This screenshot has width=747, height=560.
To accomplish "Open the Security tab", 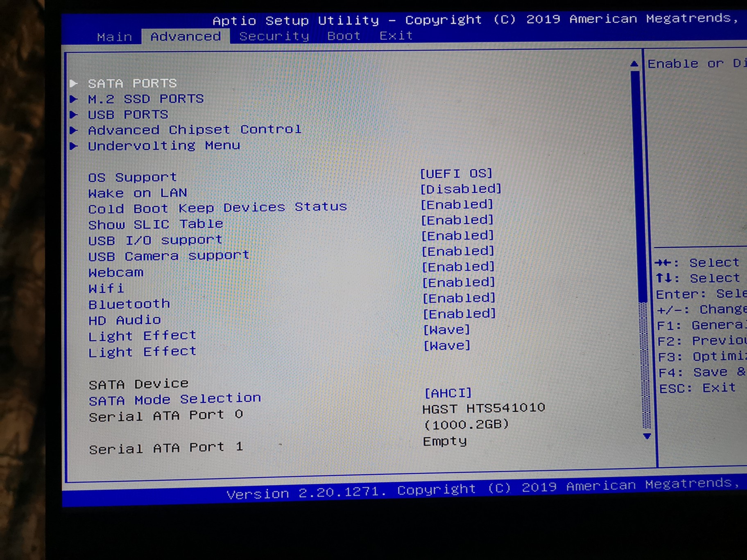I will (274, 36).
